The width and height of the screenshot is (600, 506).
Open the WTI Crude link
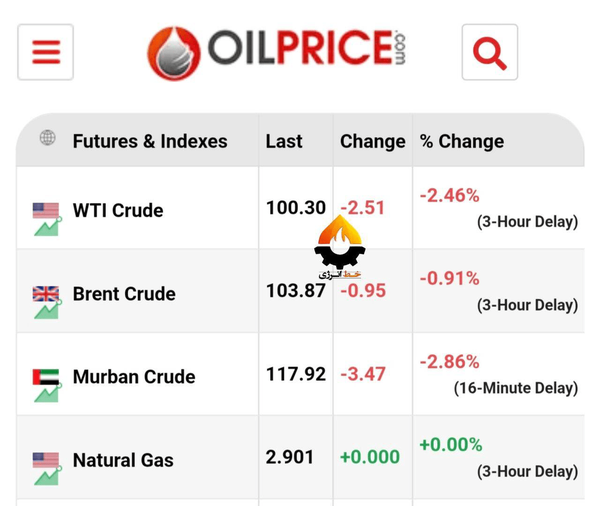[118, 211]
